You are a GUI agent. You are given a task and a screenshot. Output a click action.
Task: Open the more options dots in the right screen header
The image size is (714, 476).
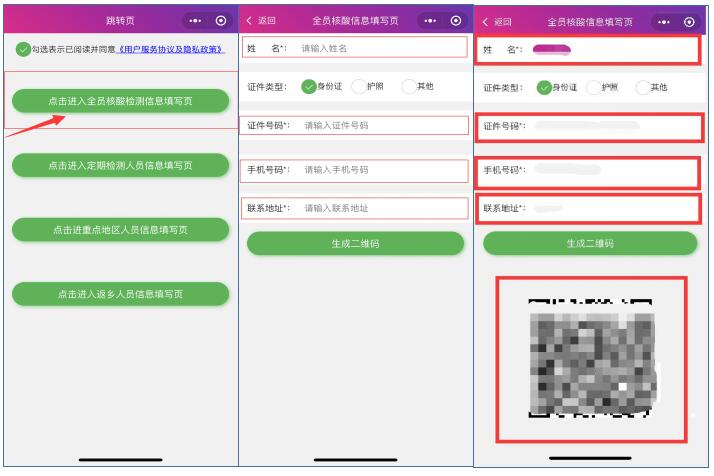point(664,22)
